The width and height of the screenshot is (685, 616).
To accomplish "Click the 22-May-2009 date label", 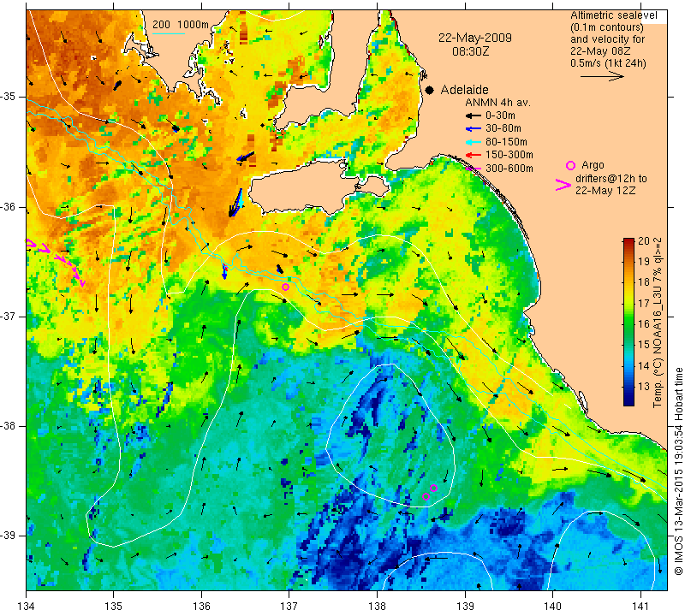I will (475, 38).
